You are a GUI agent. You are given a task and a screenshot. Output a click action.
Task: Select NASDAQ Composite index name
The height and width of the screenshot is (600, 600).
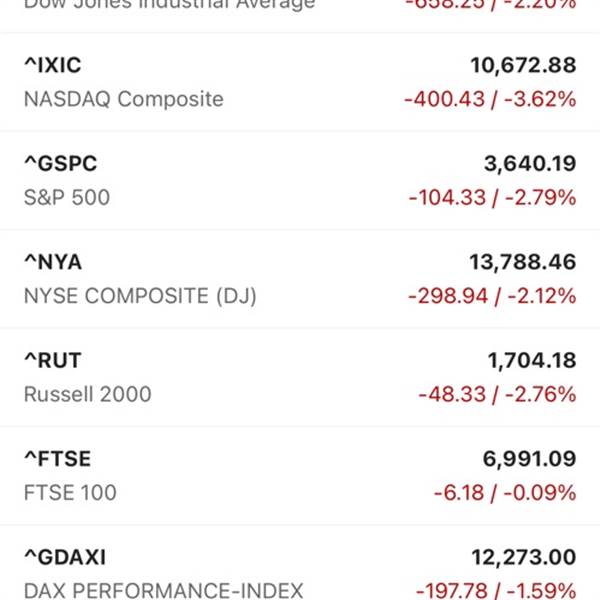tap(124, 99)
